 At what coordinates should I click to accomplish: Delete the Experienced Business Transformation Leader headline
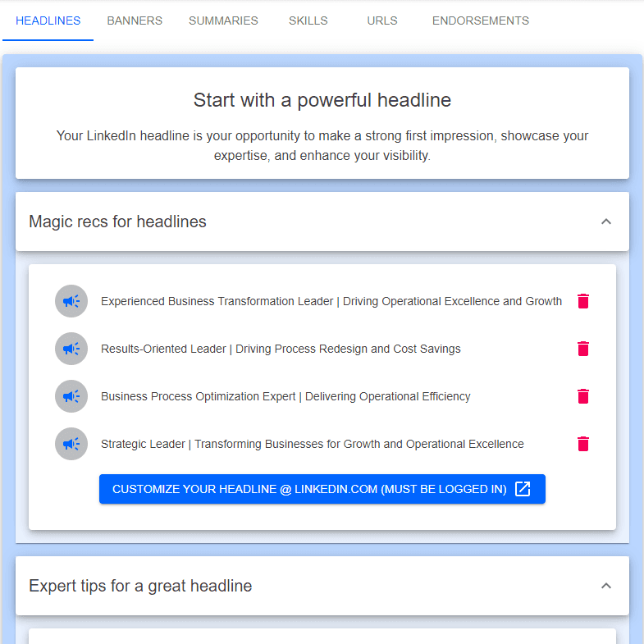[x=583, y=301]
